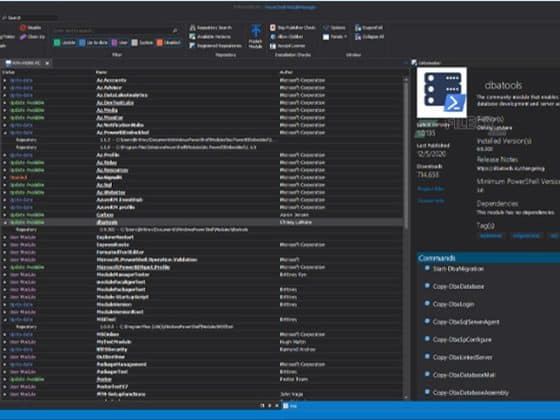The image size is (560, 420).
Task: Show Available Versions
Action: coord(210,37)
